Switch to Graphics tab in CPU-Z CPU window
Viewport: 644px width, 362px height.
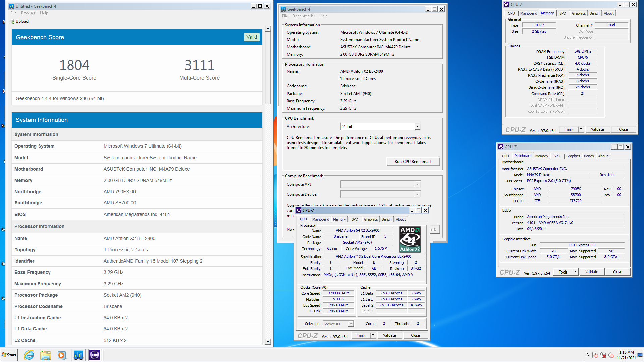click(x=371, y=219)
